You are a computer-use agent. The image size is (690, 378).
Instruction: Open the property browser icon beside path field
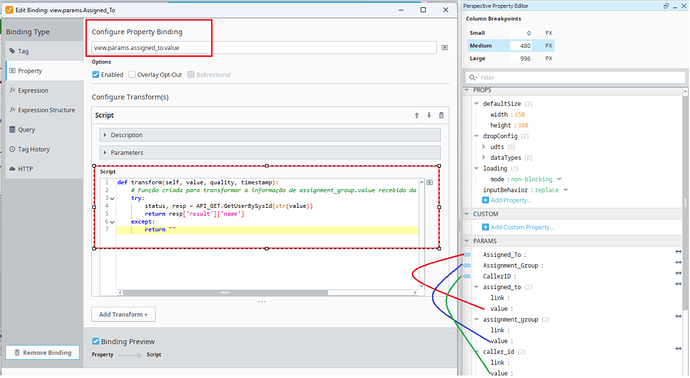coord(444,48)
